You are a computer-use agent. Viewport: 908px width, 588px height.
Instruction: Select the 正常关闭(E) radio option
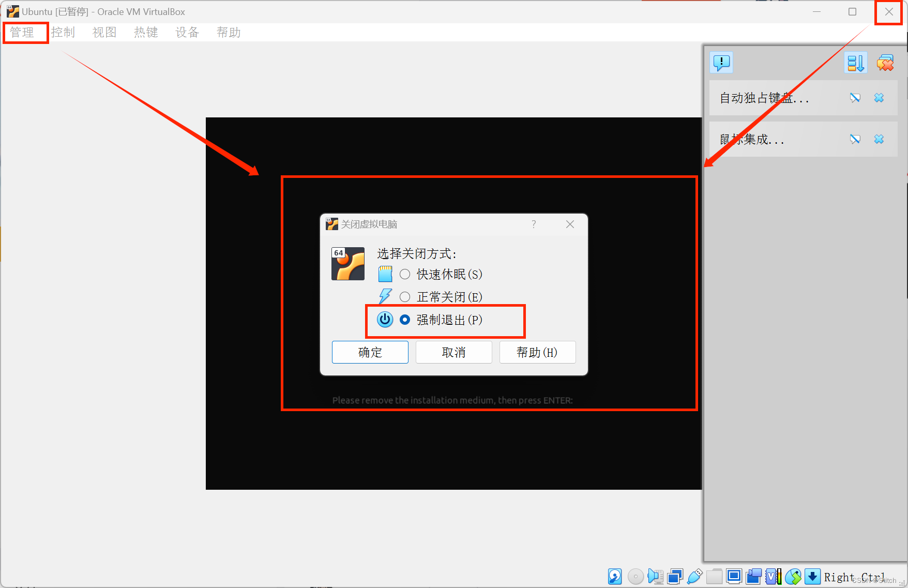(405, 297)
